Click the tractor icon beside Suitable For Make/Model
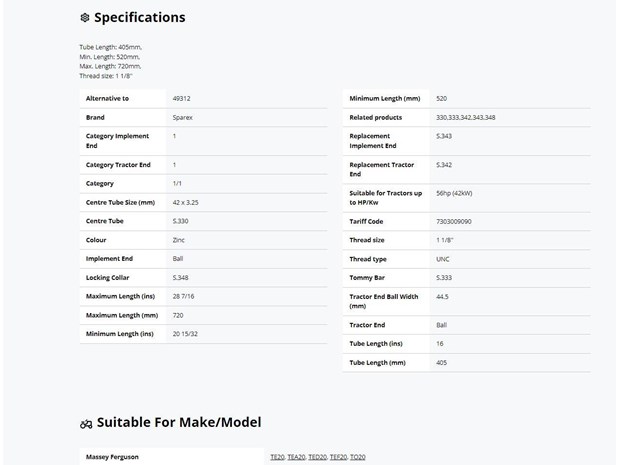Viewport: 620px width, 465px height. tap(86, 424)
